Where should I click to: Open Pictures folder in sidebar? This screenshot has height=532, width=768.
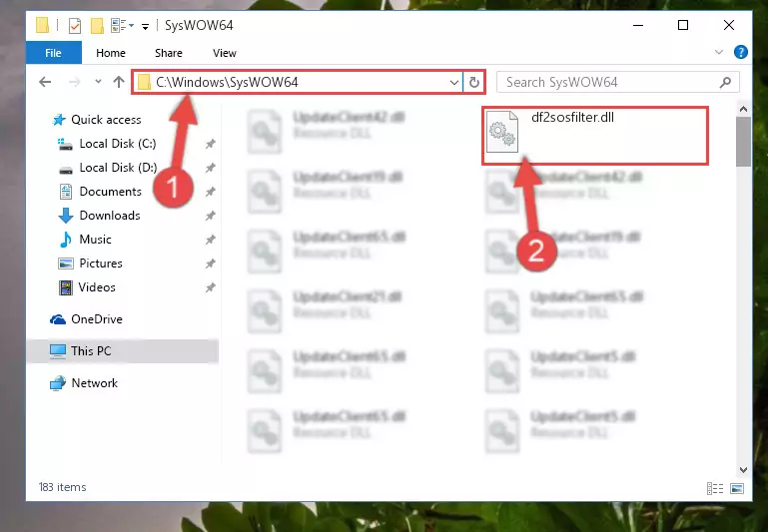(x=101, y=264)
